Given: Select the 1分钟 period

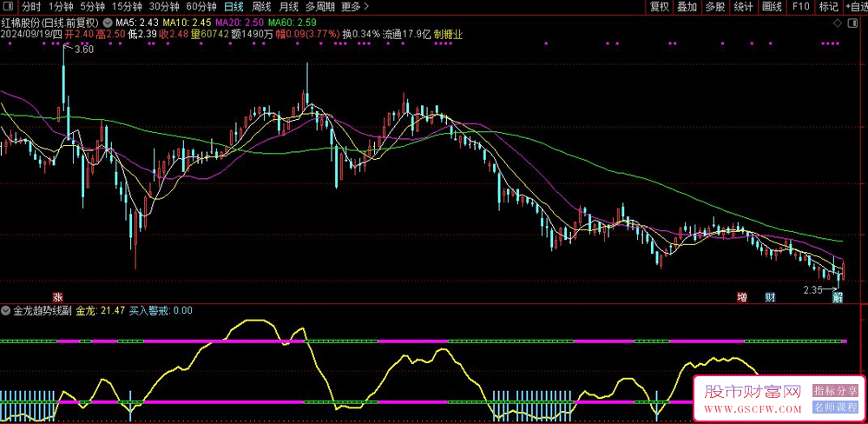Looking at the screenshot, I should (61, 7).
